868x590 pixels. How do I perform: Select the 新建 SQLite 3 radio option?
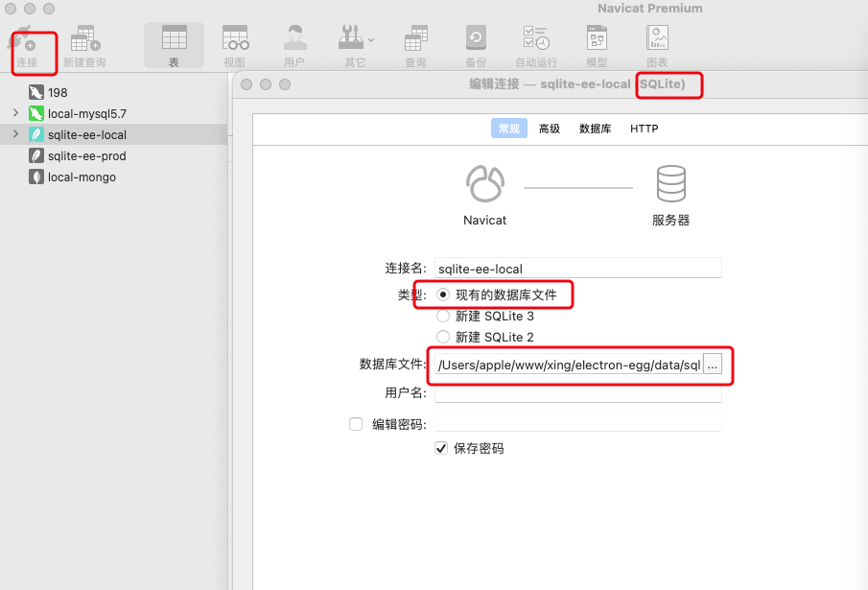[x=443, y=316]
